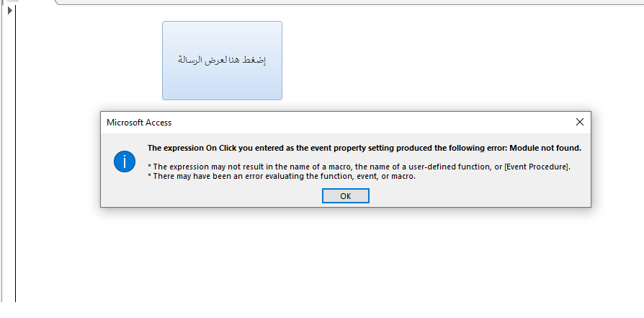
Task: Click the form tab edge at the top
Action: point(349,2)
